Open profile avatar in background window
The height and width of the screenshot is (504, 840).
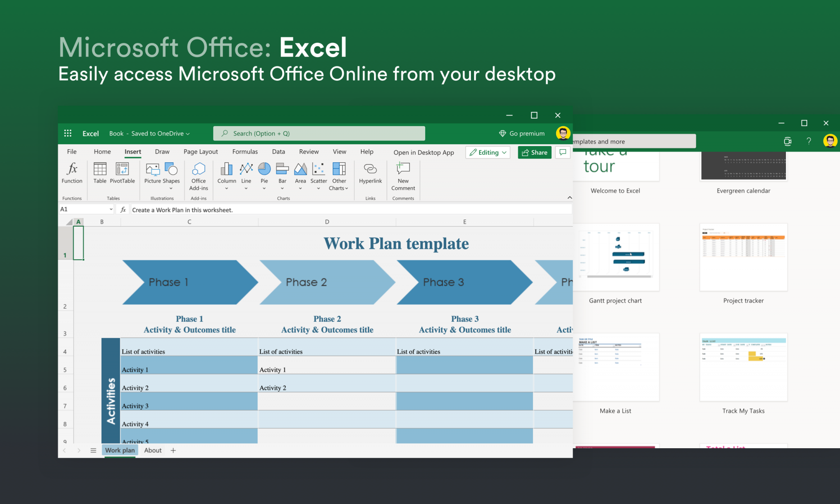pyautogui.click(x=830, y=141)
